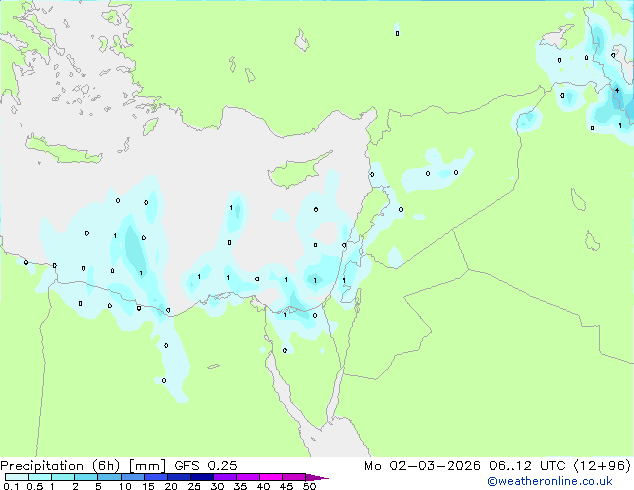
Task: Click the "25" legend scale label
Action: click(194, 486)
